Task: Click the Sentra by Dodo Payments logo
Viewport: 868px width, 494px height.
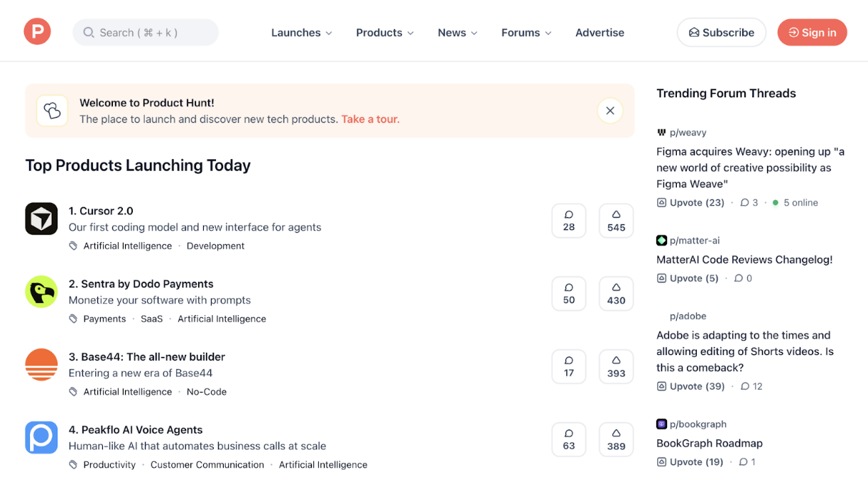Action: click(41, 292)
